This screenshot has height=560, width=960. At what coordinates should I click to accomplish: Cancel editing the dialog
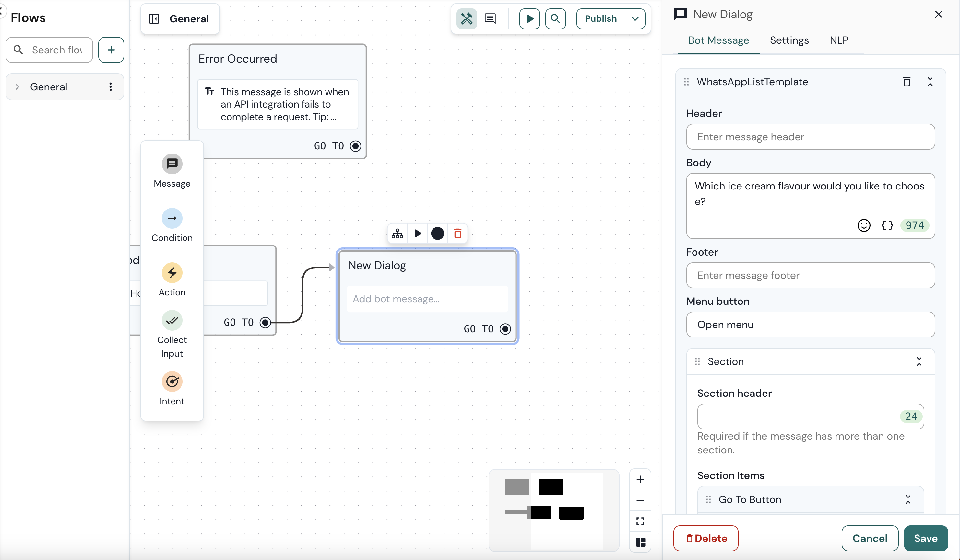869,538
